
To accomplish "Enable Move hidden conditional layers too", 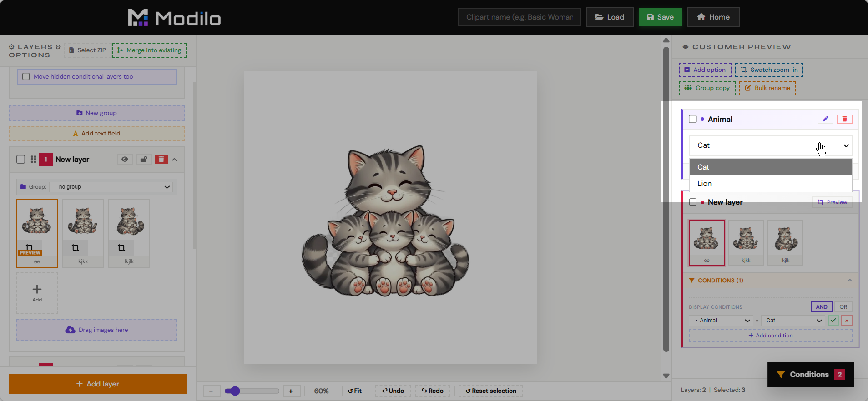I will pyautogui.click(x=26, y=76).
